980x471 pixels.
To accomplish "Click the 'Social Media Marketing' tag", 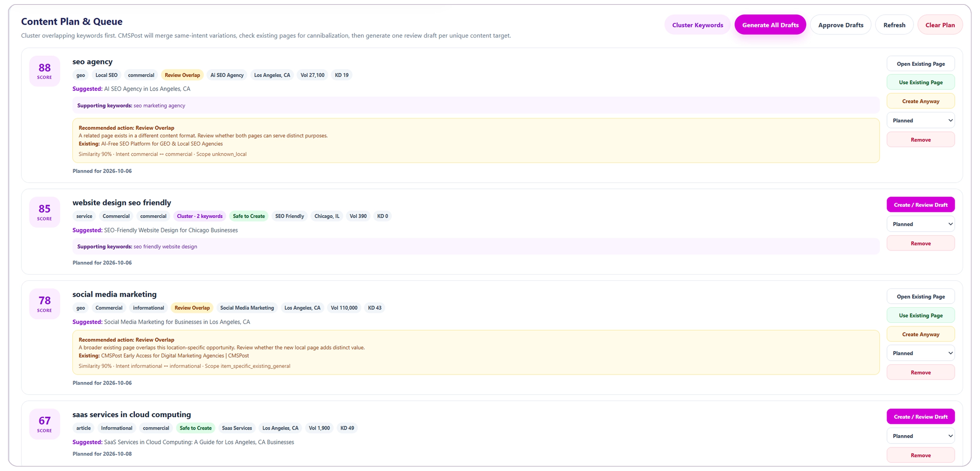I will [247, 308].
